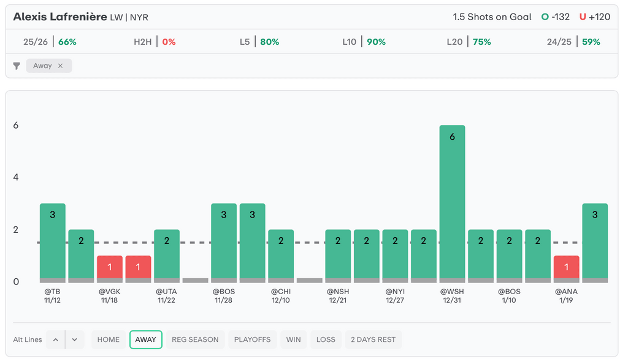Raise the alt line with up chevron
This screenshot has width=628, height=364.
click(x=55, y=339)
